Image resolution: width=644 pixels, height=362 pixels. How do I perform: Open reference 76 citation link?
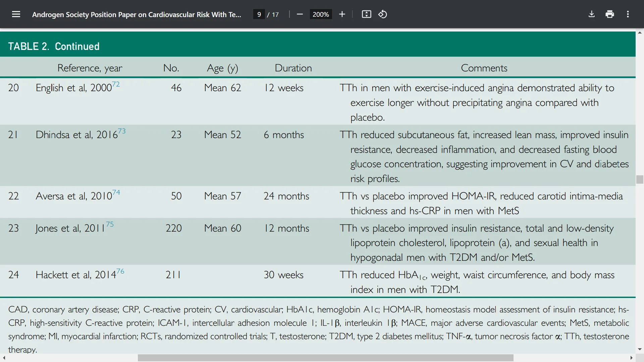(x=120, y=271)
